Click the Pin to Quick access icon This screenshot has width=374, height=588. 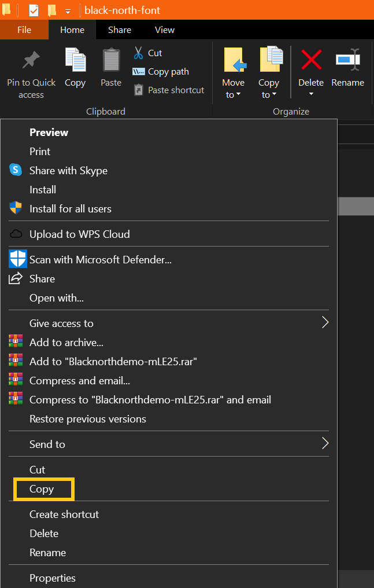[x=31, y=60]
